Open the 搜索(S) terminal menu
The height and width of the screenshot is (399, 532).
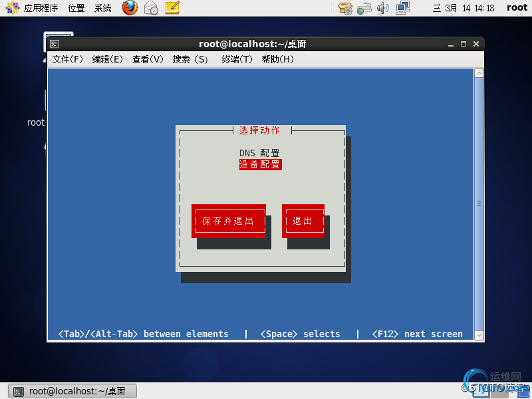[190, 59]
